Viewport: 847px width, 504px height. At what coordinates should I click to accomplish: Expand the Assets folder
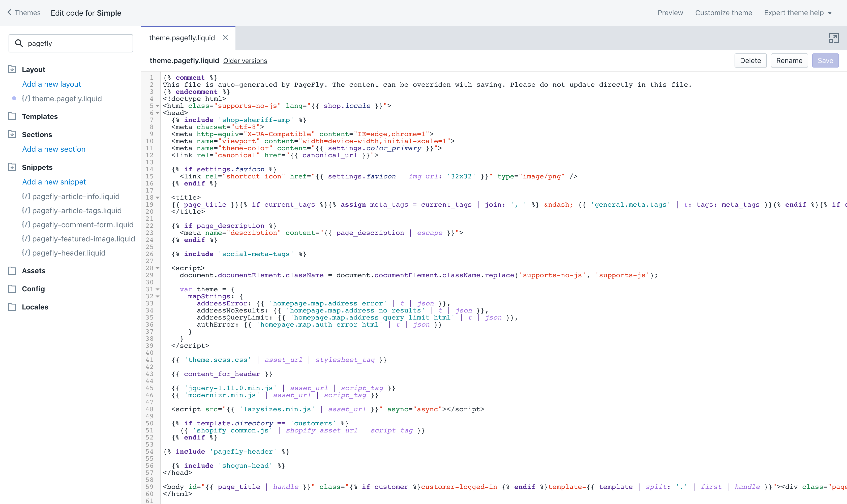(12, 271)
